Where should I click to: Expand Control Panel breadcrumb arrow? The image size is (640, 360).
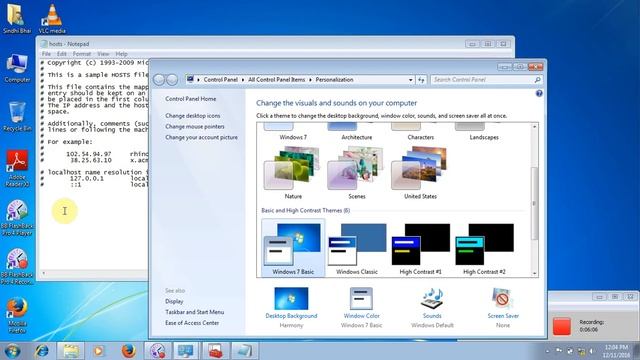click(243, 80)
